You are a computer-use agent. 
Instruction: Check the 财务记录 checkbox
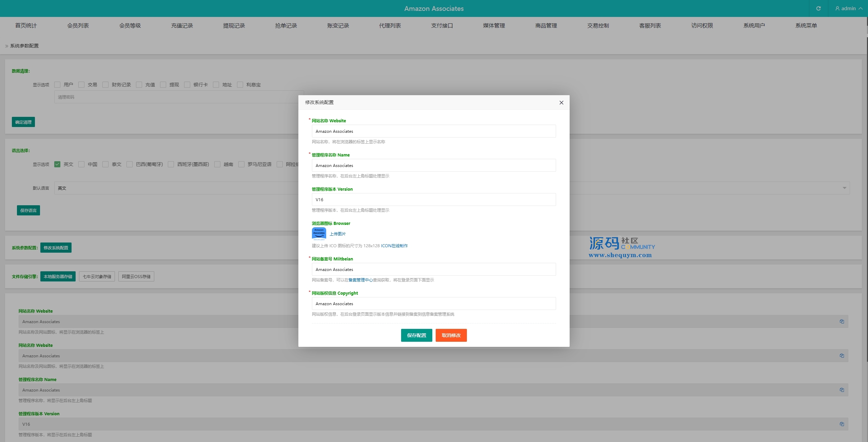[x=105, y=85]
